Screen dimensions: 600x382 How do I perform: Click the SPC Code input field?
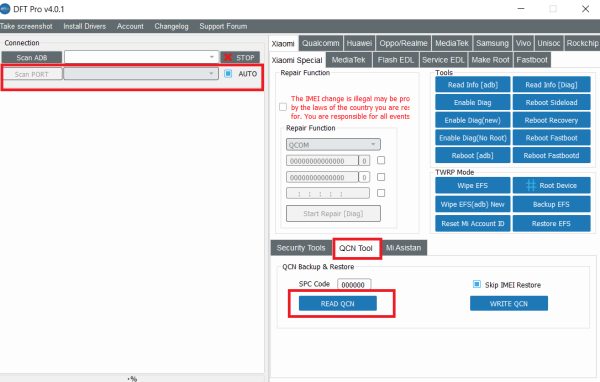(x=354, y=284)
